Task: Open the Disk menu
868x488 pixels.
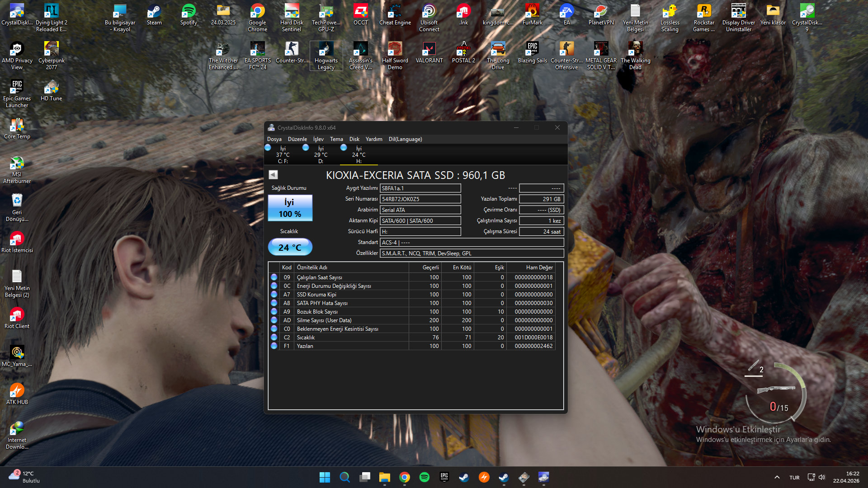Action: pyautogui.click(x=354, y=139)
